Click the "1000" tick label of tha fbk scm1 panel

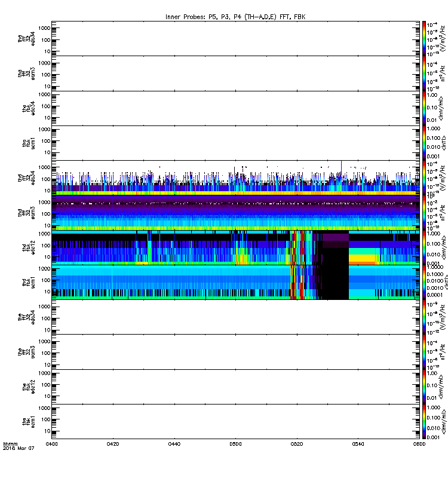pyautogui.click(x=44, y=129)
